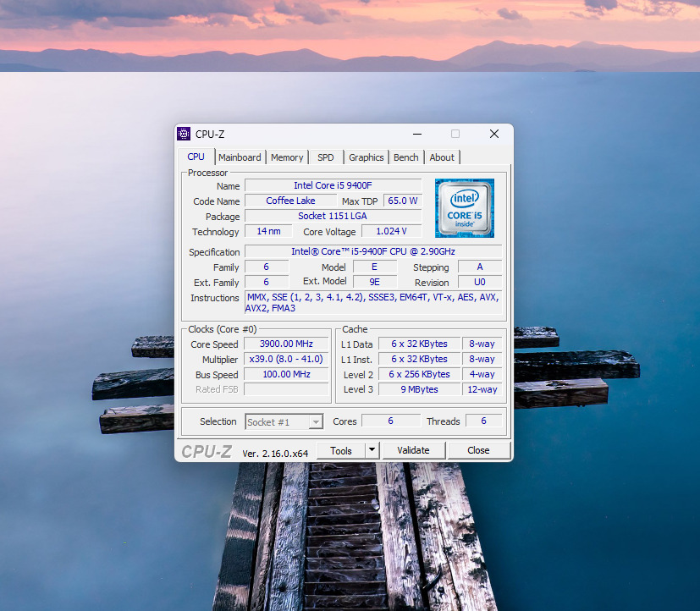Screen dimensions: 700x611
Task: Click the Name field Intel Core i5 9400F
Action: point(333,185)
